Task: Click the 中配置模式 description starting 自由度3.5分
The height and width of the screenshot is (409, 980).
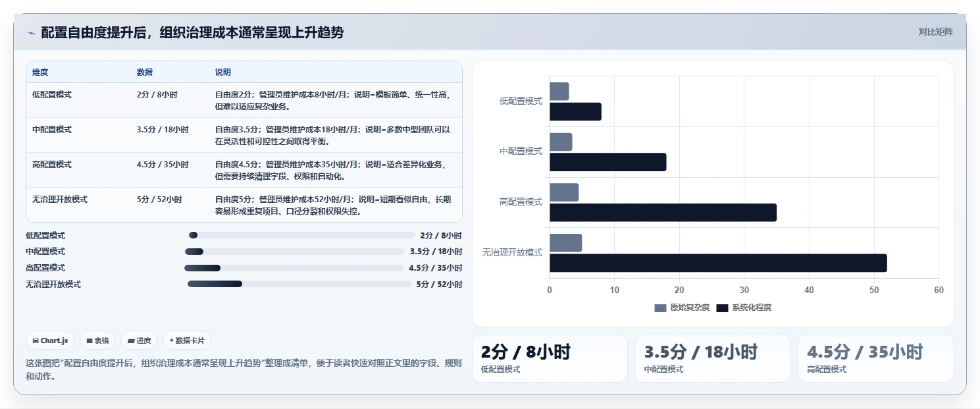Action: pyautogui.click(x=333, y=135)
